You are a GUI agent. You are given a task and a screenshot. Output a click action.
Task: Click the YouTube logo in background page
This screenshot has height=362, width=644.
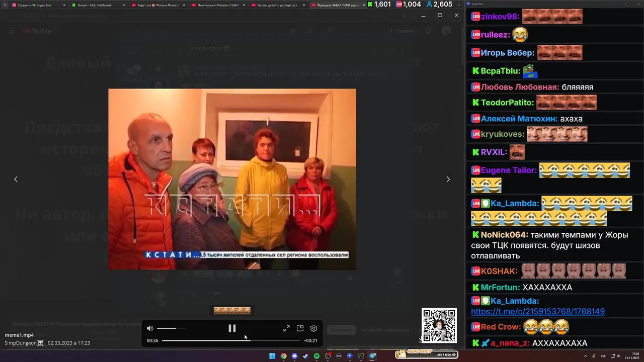pos(38,31)
